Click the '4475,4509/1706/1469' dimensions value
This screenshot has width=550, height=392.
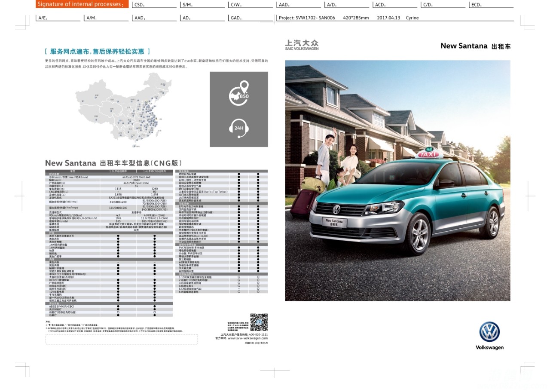coord(136,177)
